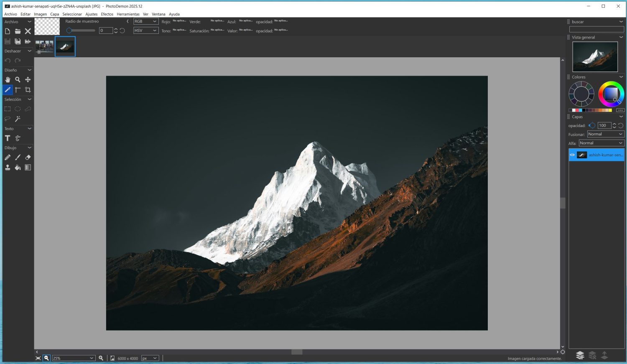Hide the ashish-kumar-sen layer with eye icon
The height and width of the screenshot is (364, 627).
pyautogui.click(x=572, y=155)
